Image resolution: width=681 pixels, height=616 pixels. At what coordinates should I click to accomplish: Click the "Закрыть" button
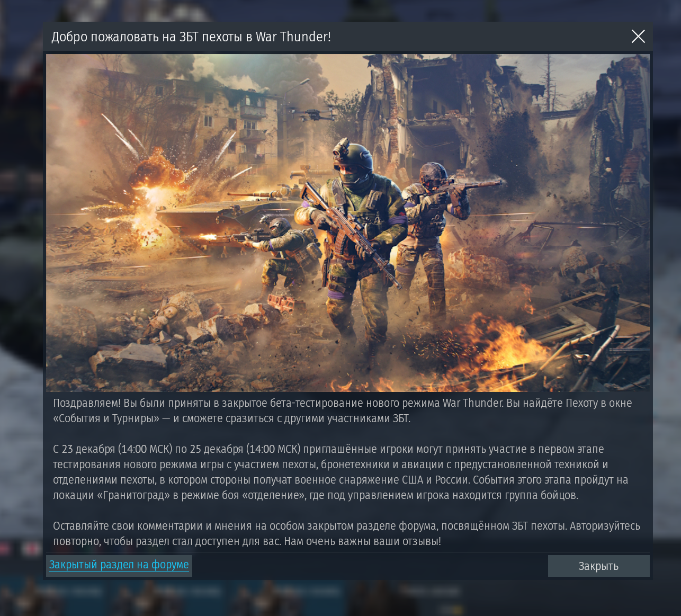tap(598, 566)
